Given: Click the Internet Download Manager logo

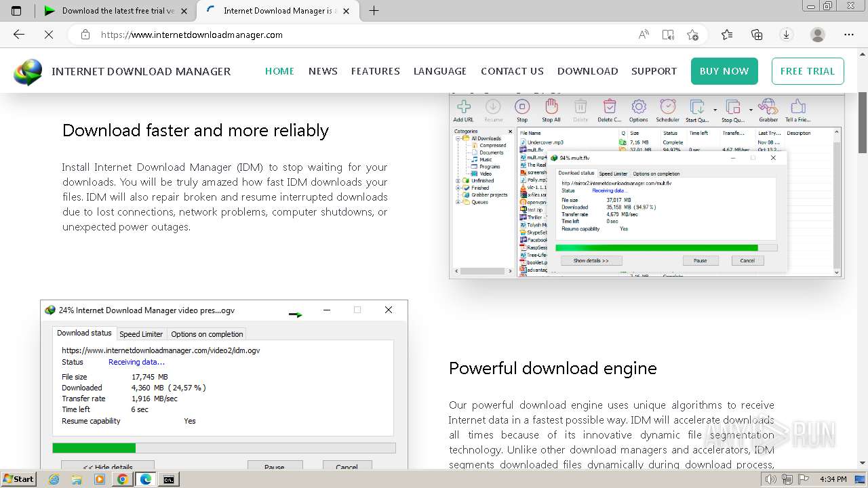Looking at the screenshot, I should [x=28, y=72].
